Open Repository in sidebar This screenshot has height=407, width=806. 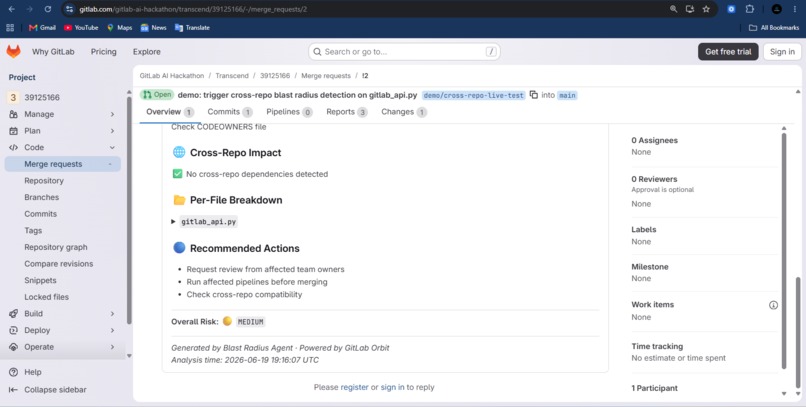tap(44, 180)
